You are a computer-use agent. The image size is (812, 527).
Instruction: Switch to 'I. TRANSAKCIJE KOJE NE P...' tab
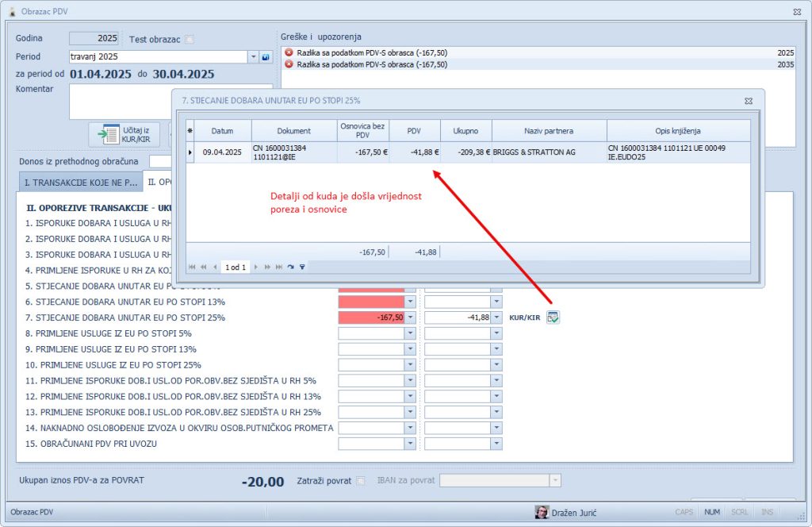point(79,183)
